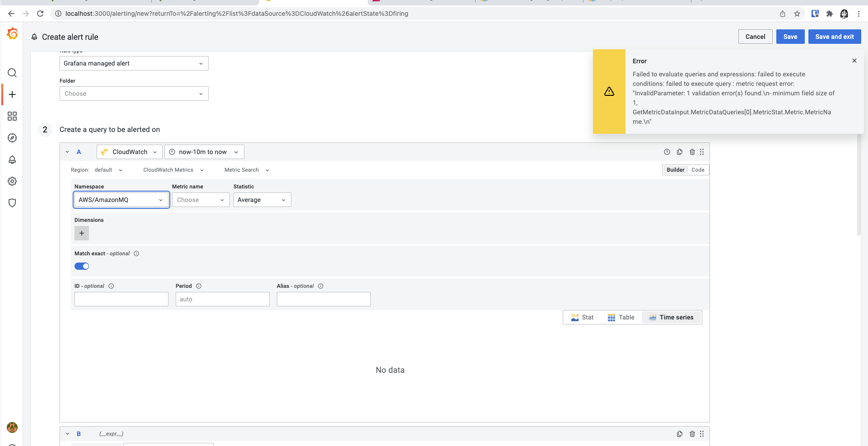This screenshot has width=868, height=446.
Task: Open query A's help question-mark icon
Action: [x=667, y=152]
